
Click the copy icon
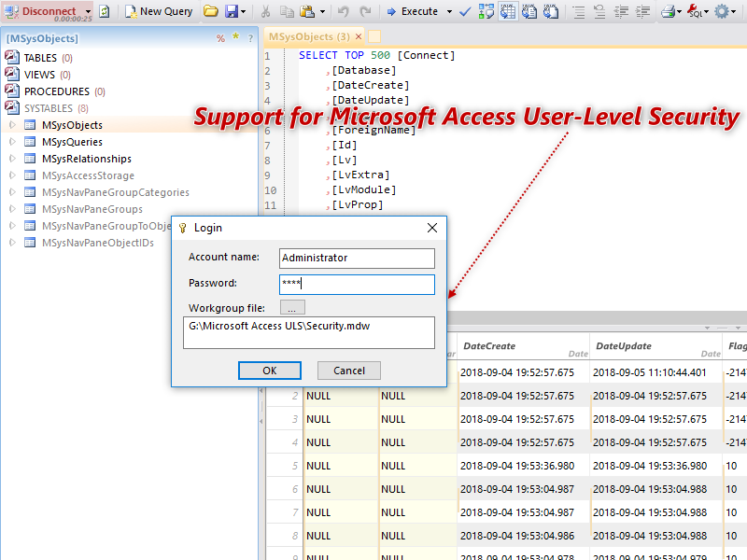pos(287,11)
